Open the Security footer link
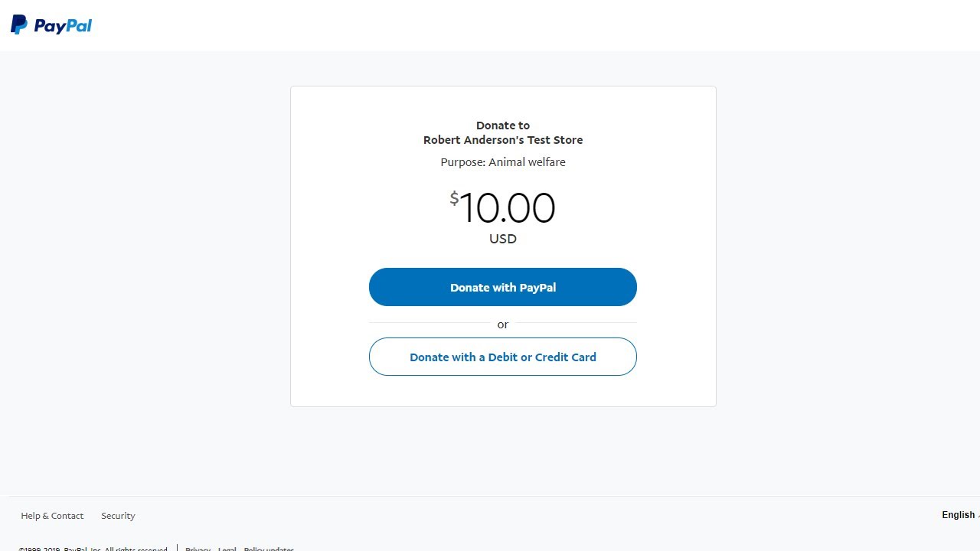980x551 pixels. [x=118, y=516]
